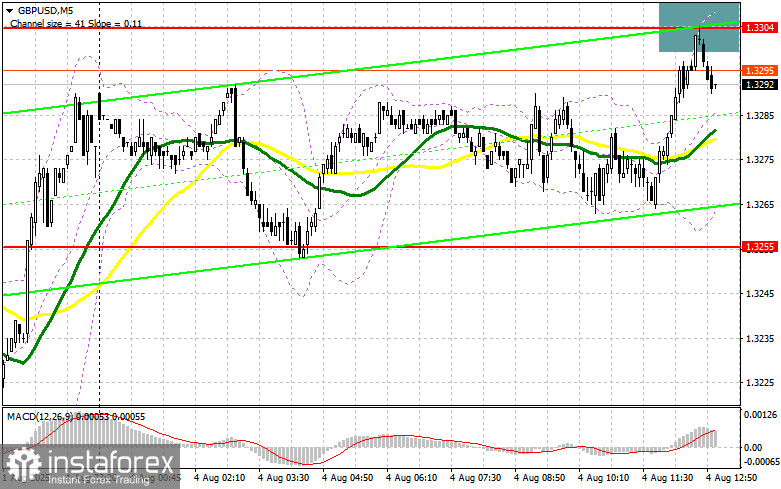
Task: Click the 4 Aug 11:30 time label
Action: coord(667,478)
